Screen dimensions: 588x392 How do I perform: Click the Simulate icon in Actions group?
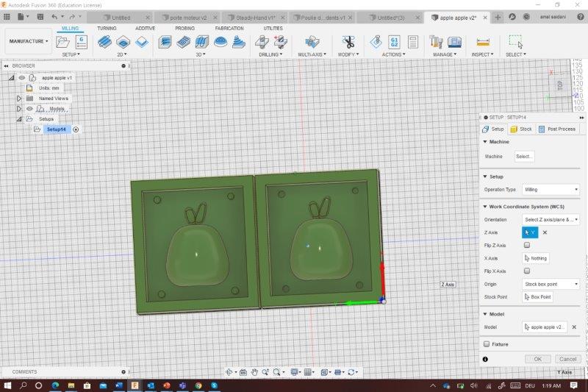[x=376, y=42]
